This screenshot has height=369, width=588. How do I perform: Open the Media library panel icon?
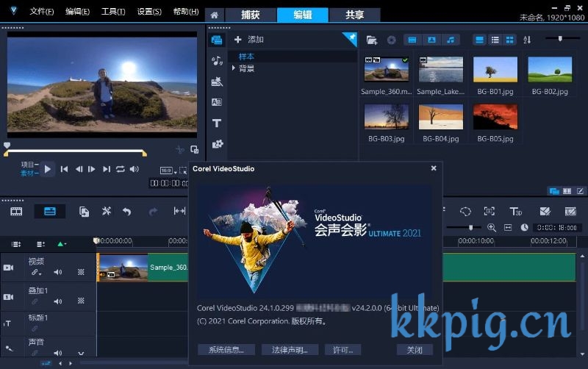click(x=217, y=40)
